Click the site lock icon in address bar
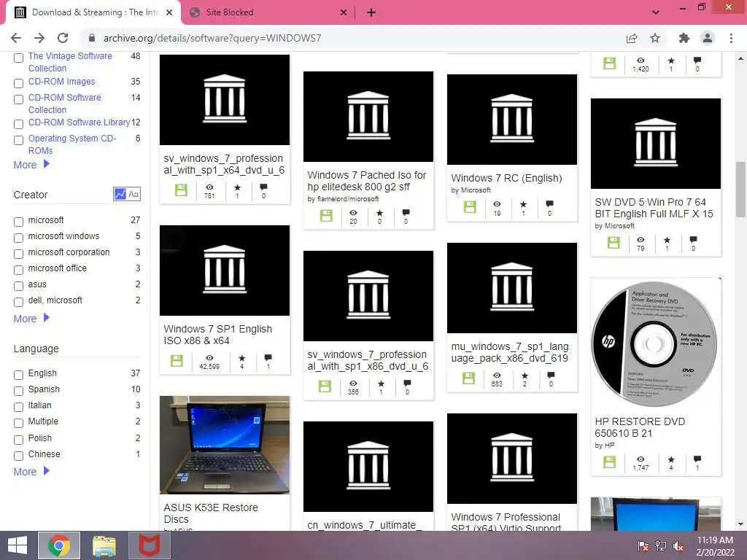The image size is (747, 560). [92, 38]
